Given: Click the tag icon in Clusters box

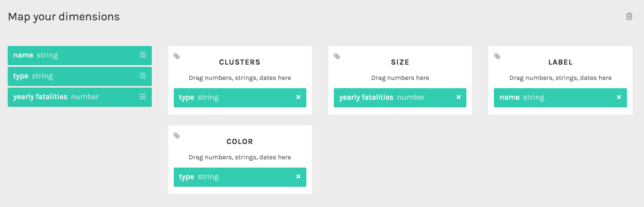Looking at the screenshot, I should pos(177,56).
